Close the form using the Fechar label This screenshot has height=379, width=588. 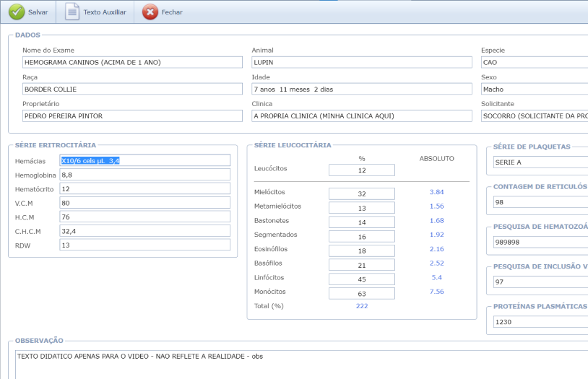(x=172, y=12)
